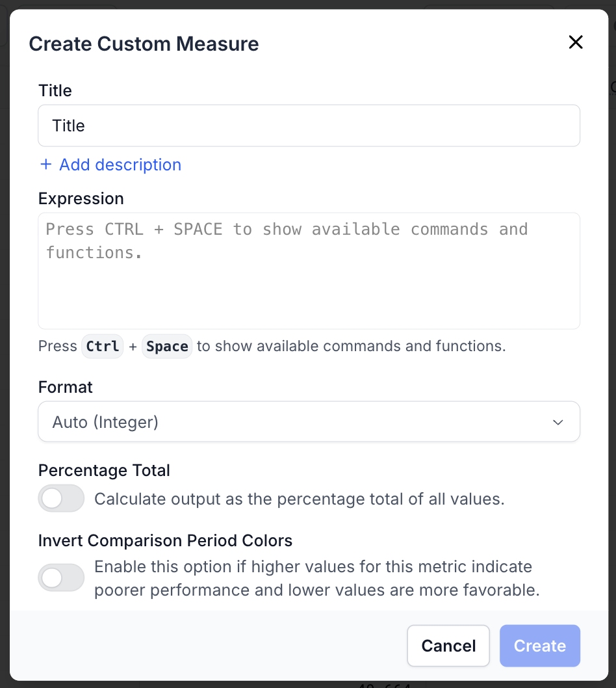Create the custom measure
This screenshot has width=616, height=688.
(539, 646)
